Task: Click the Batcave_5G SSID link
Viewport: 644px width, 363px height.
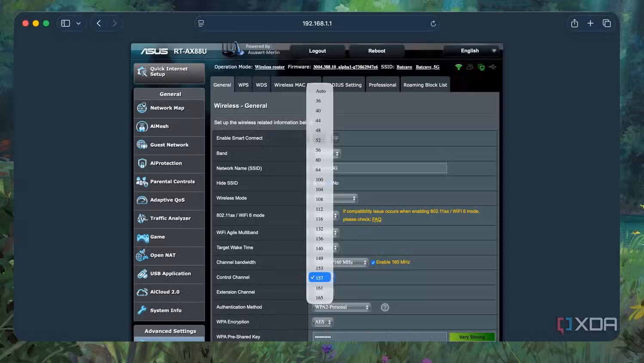Action: [x=427, y=67]
